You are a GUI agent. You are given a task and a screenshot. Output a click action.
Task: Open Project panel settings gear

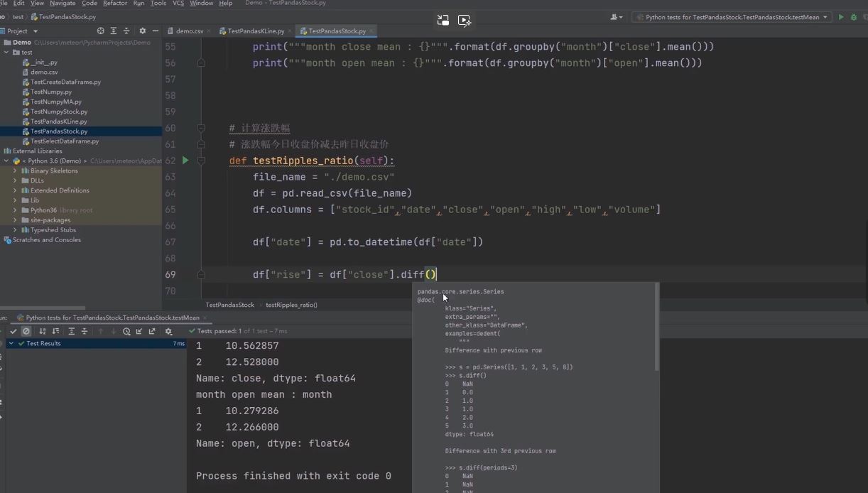tap(142, 31)
